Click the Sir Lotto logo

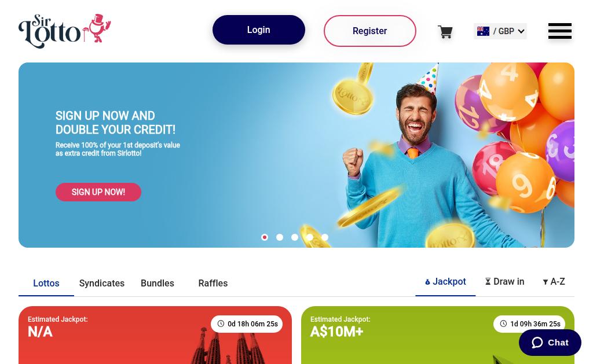pyautogui.click(x=65, y=31)
